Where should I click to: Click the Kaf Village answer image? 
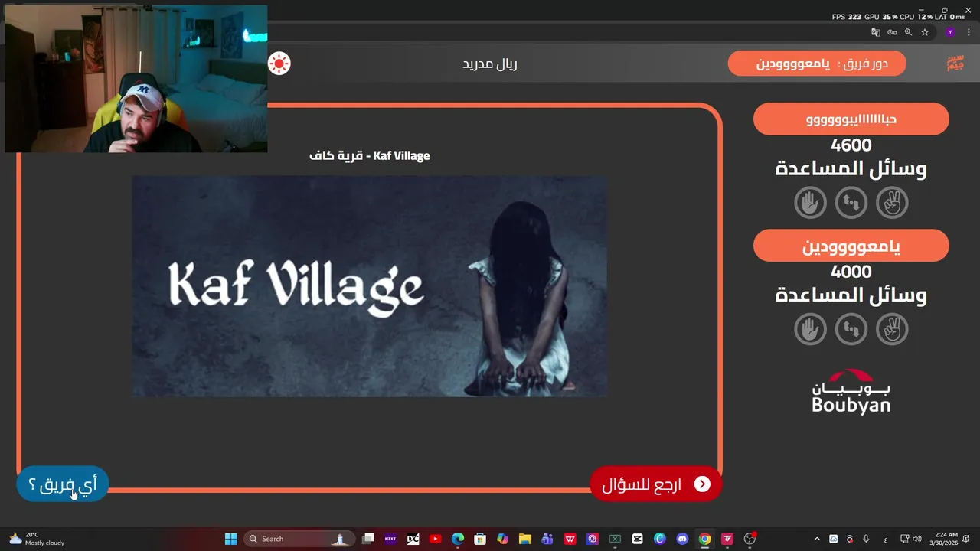pos(370,286)
